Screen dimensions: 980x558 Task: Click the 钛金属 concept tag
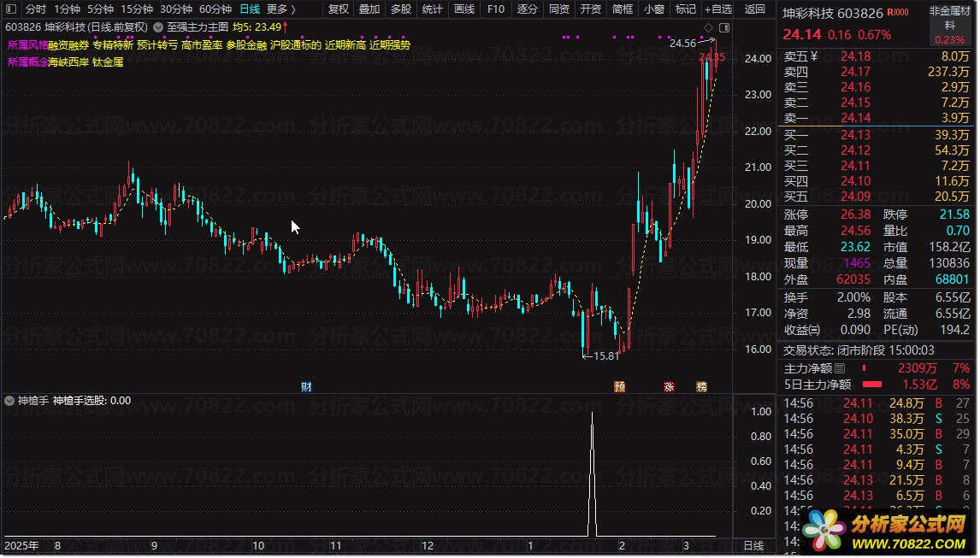(108, 62)
